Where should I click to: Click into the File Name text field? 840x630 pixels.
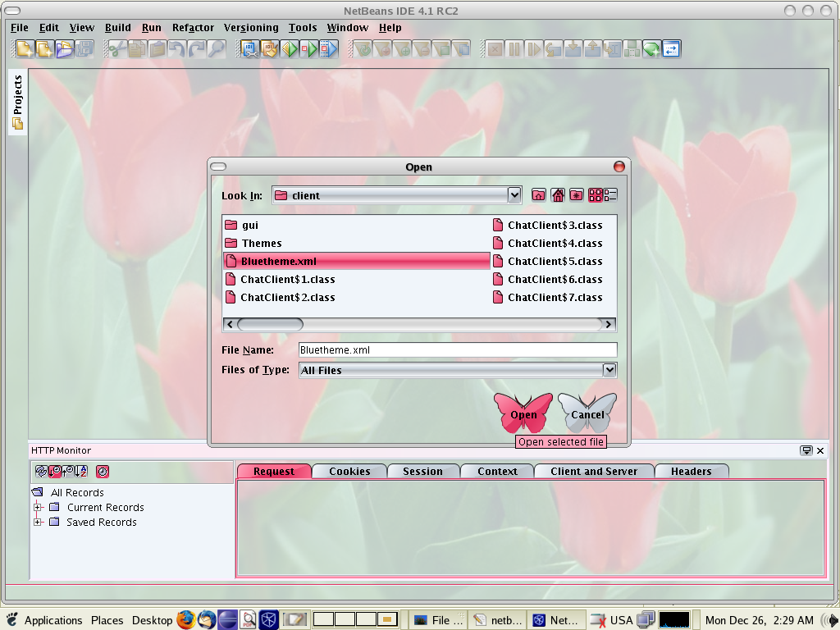click(x=458, y=349)
